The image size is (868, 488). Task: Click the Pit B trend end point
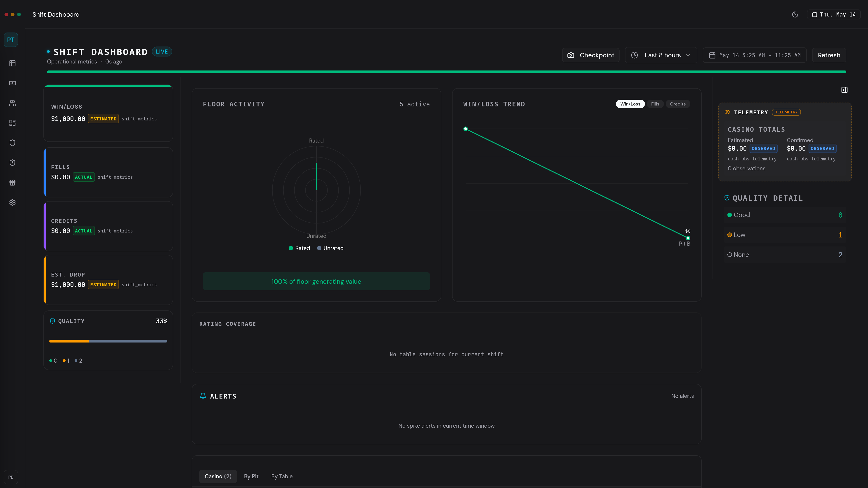[688, 238]
